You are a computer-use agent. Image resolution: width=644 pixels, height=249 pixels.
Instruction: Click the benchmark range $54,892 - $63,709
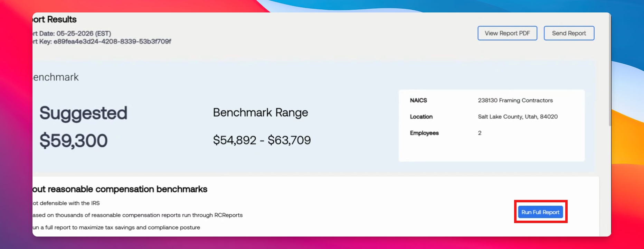tap(262, 140)
